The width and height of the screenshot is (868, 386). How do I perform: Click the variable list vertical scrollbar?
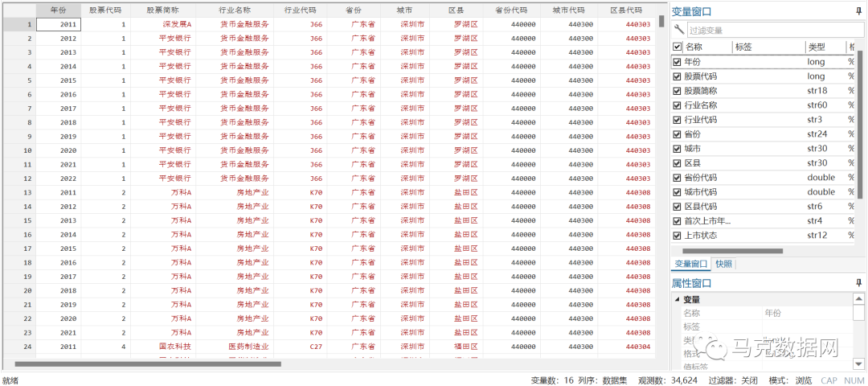point(860,125)
